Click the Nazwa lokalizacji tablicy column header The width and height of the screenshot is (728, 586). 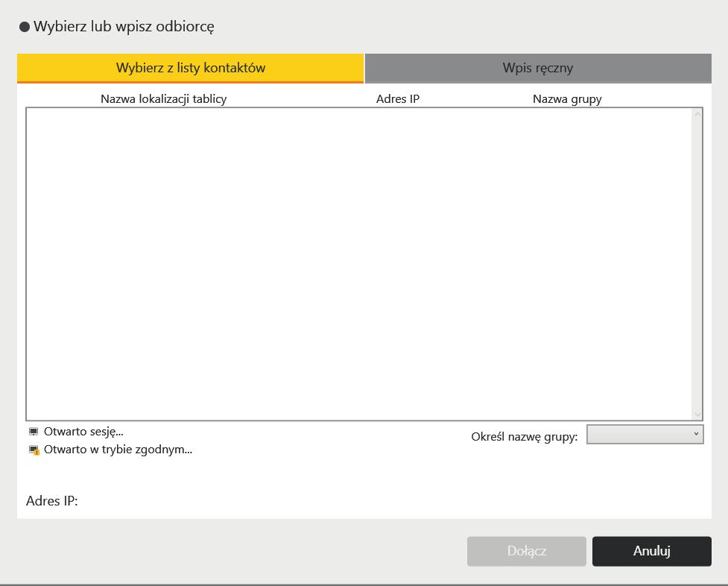163,99
